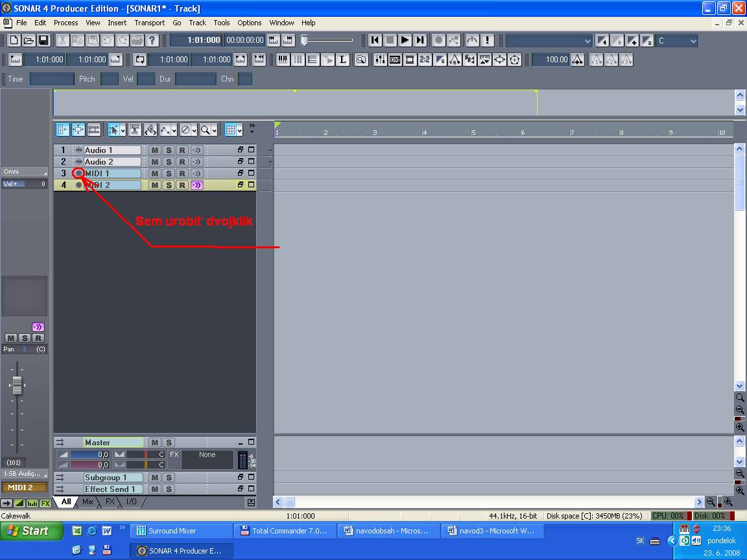
Task: Open the File menu
Action: point(21,23)
